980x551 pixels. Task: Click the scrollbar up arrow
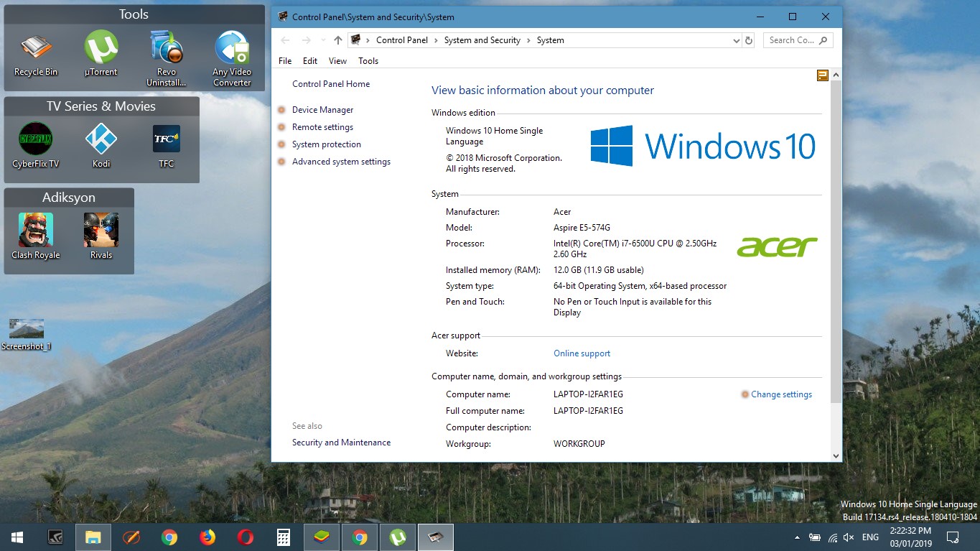(836, 75)
